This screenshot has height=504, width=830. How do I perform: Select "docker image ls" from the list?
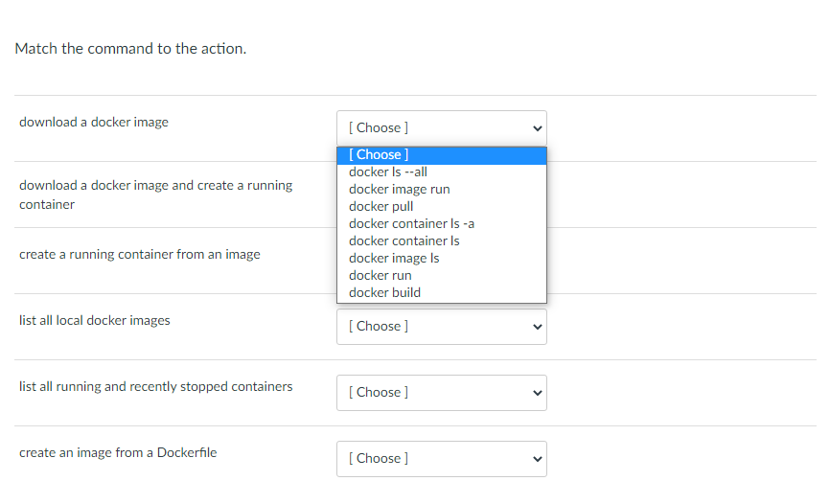[394, 258]
